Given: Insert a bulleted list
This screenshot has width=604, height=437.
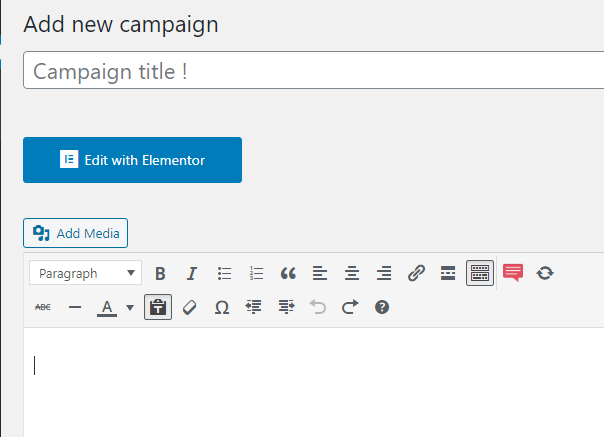Looking at the screenshot, I should pos(224,273).
